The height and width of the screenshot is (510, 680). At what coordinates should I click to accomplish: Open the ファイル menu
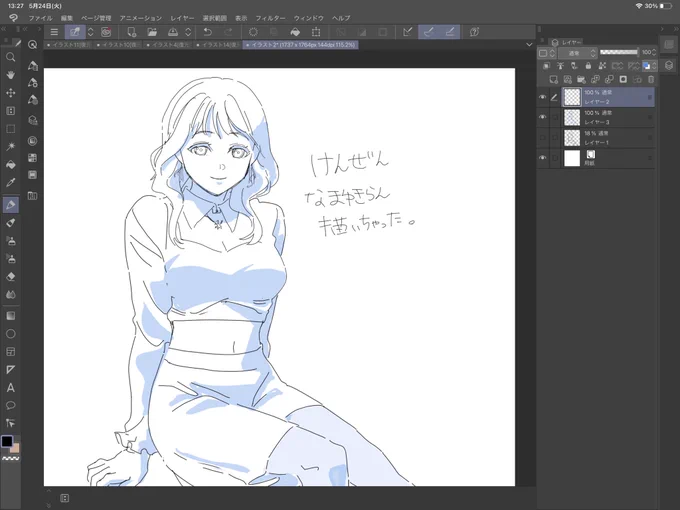point(40,18)
